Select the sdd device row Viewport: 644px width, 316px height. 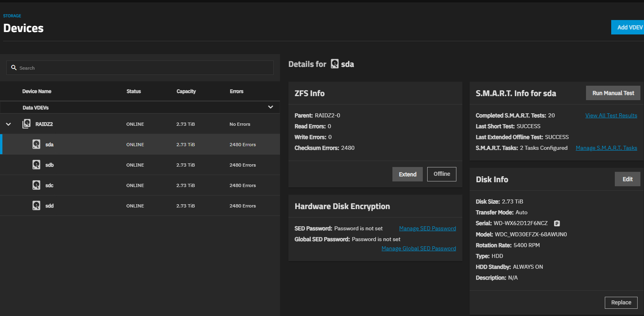coord(140,205)
